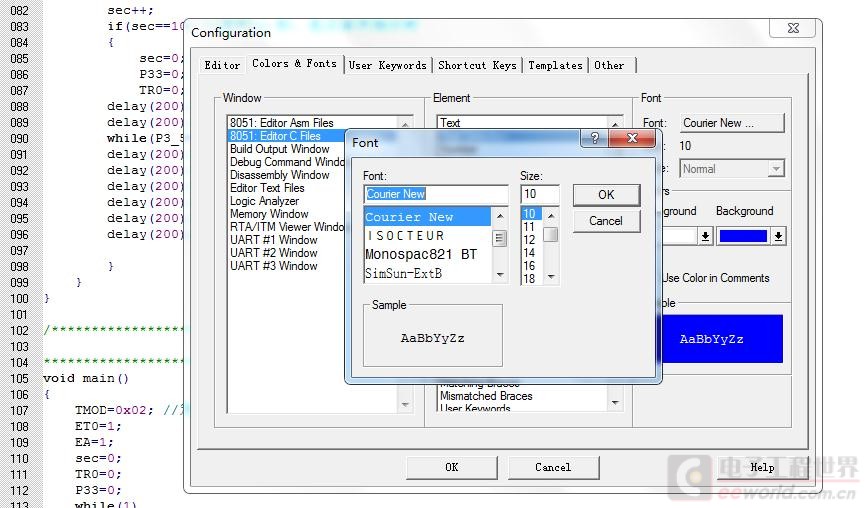Click the font list scrollbar thumb
Image resolution: width=866 pixels, height=508 pixels.
pos(499,239)
